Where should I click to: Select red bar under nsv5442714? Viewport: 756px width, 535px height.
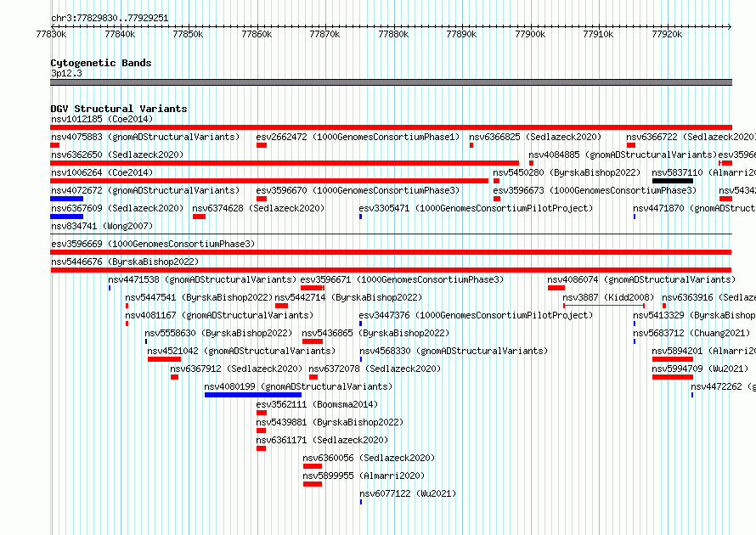click(x=281, y=306)
